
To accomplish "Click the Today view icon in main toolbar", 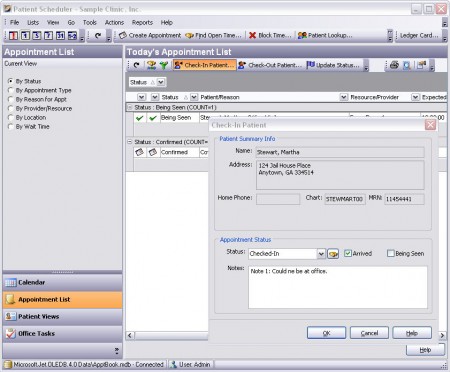I will [13, 35].
